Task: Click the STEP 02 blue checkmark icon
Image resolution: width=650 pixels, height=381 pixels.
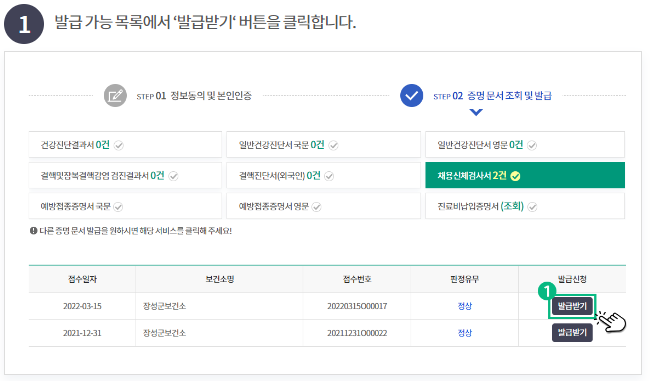Action: 411,96
